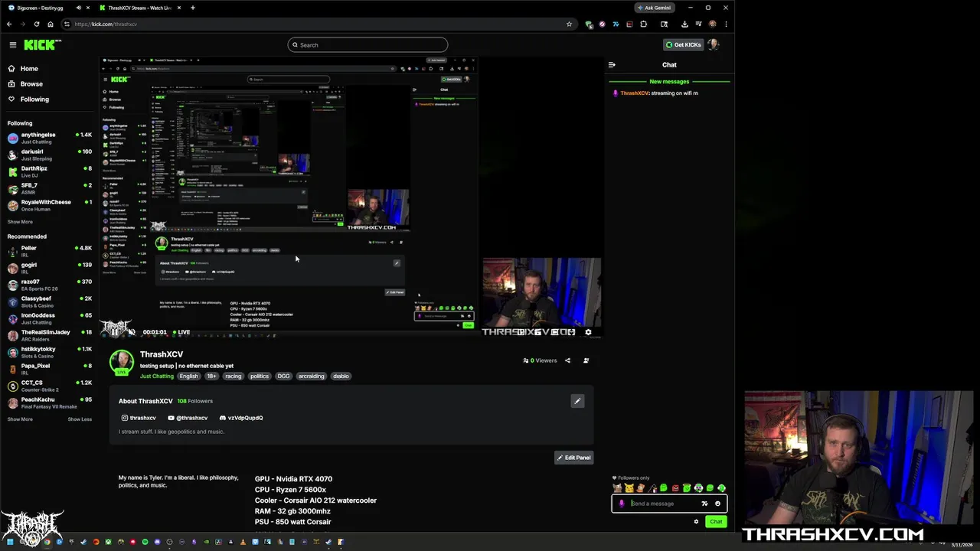The height and width of the screenshot is (551, 980).
Task: Collapse the chat panel with the arrow icon
Action: click(612, 65)
